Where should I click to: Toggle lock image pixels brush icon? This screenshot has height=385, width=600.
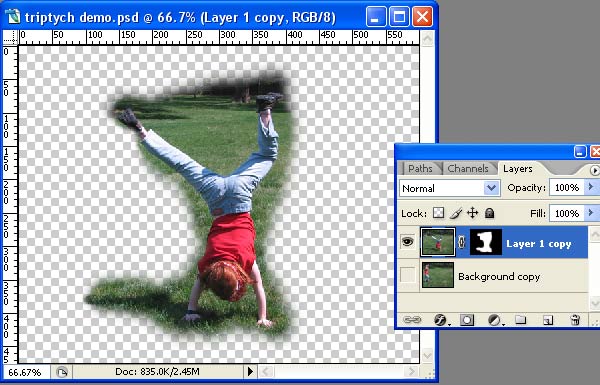[x=456, y=213]
